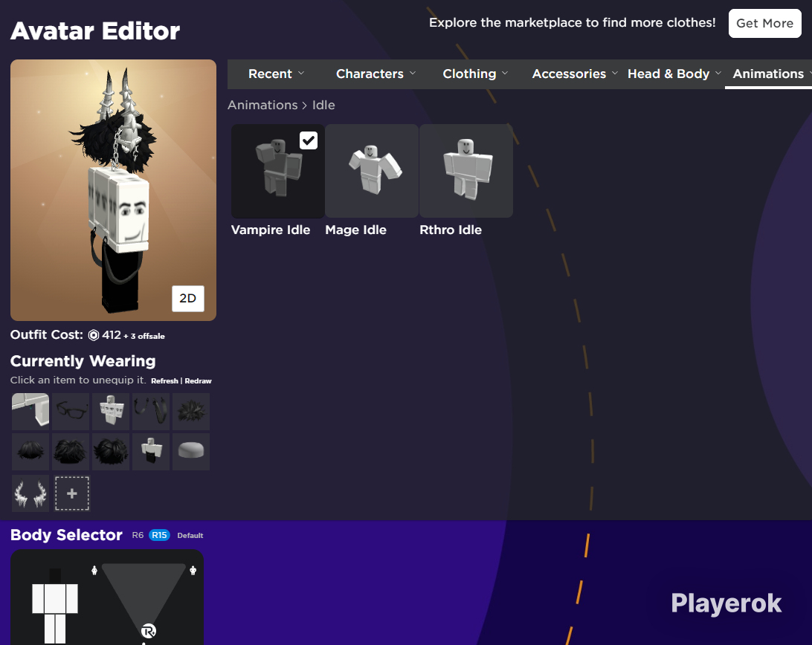Click the 'Body Selector' heading
Viewport: 812px width, 645px height.
click(66, 535)
